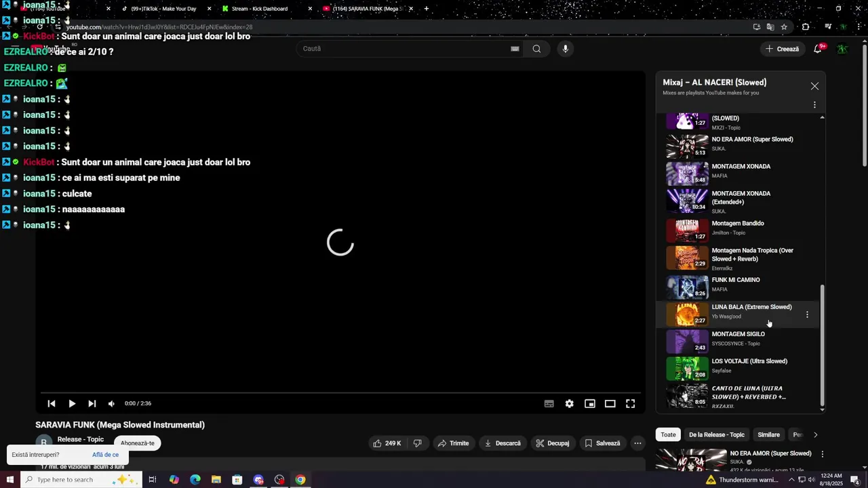The height and width of the screenshot is (488, 868).
Task: Toggle theater mode in the player
Action: (x=610, y=403)
